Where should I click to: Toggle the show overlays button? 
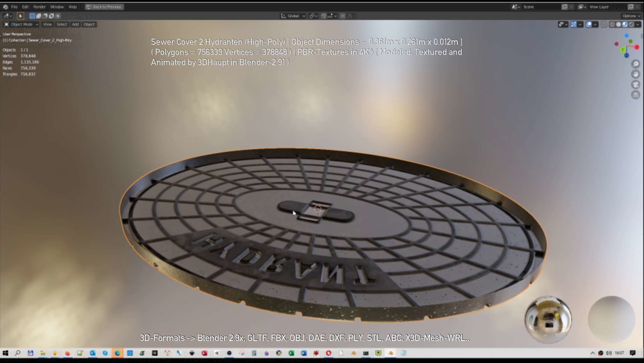[589, 24]
